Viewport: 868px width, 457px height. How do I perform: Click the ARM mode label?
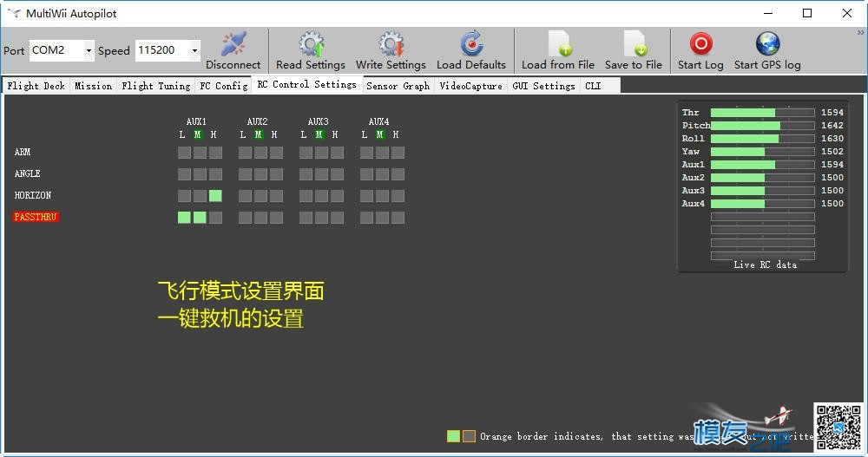coord(23,152)
